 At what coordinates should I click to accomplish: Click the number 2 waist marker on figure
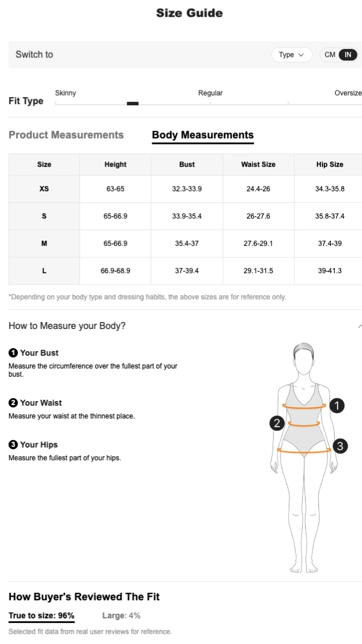(x=277, y=423)
